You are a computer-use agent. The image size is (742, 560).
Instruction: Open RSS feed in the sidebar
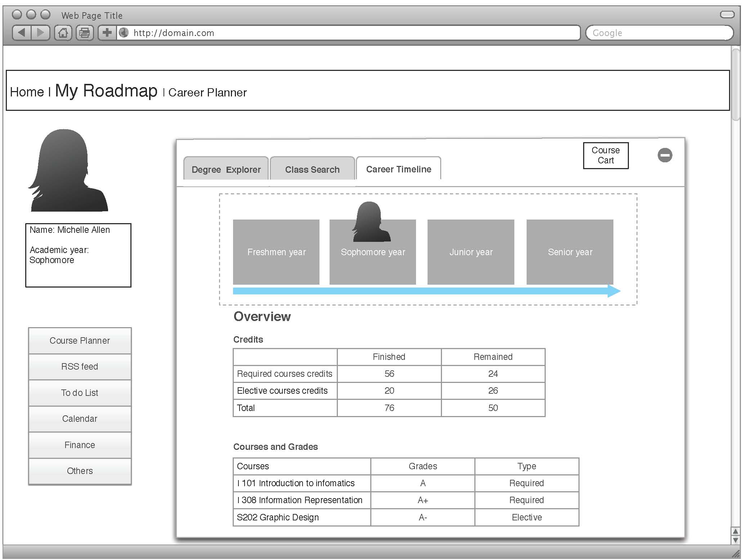(80, 366)
